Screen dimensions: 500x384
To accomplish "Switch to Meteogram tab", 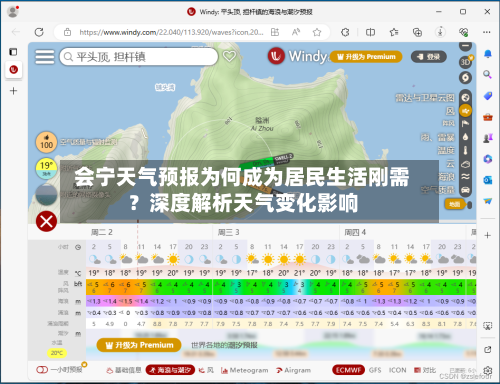I will [245, 370].
